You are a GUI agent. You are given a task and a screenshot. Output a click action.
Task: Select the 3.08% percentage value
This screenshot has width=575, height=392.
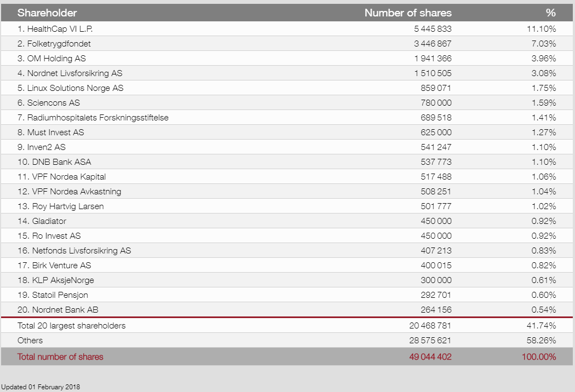pyautogui.click(x=544, y=73)
